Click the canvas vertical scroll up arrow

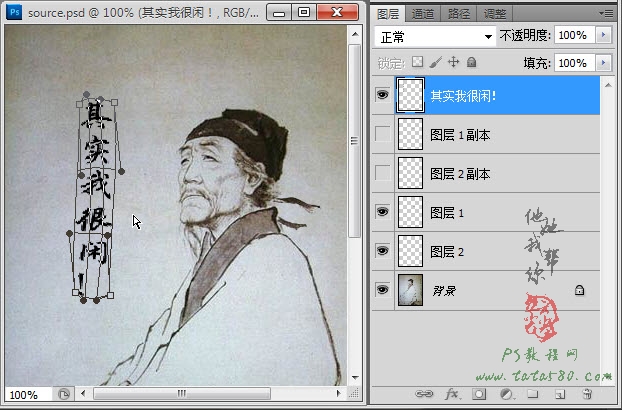(x=355, y=34)
